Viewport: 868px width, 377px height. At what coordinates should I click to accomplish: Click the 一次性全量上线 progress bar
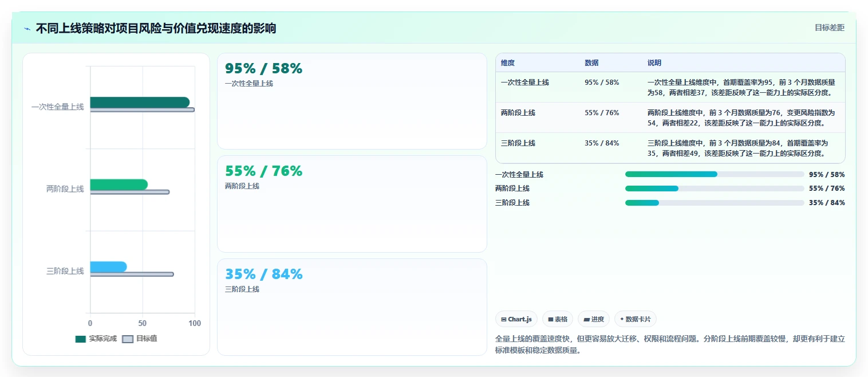pyautogui.click(x=715, y=174)
